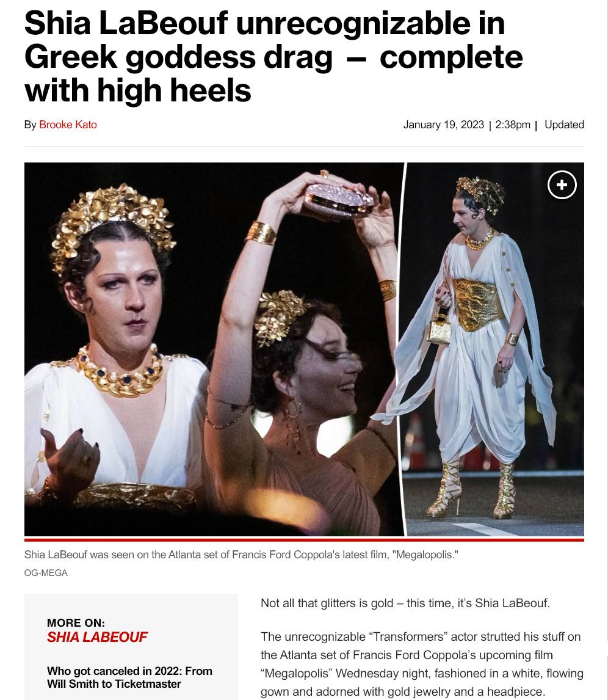Screen dimensions: 608x700
Task: Open author Brooke Kato's page
Action: 68,125
